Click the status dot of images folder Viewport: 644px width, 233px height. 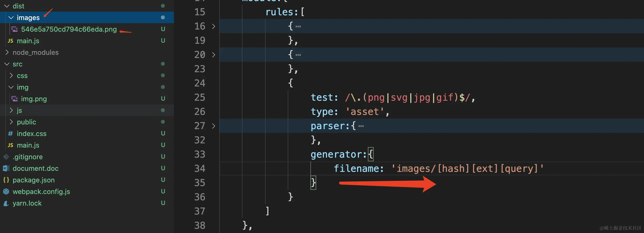[x=163, y=17]
